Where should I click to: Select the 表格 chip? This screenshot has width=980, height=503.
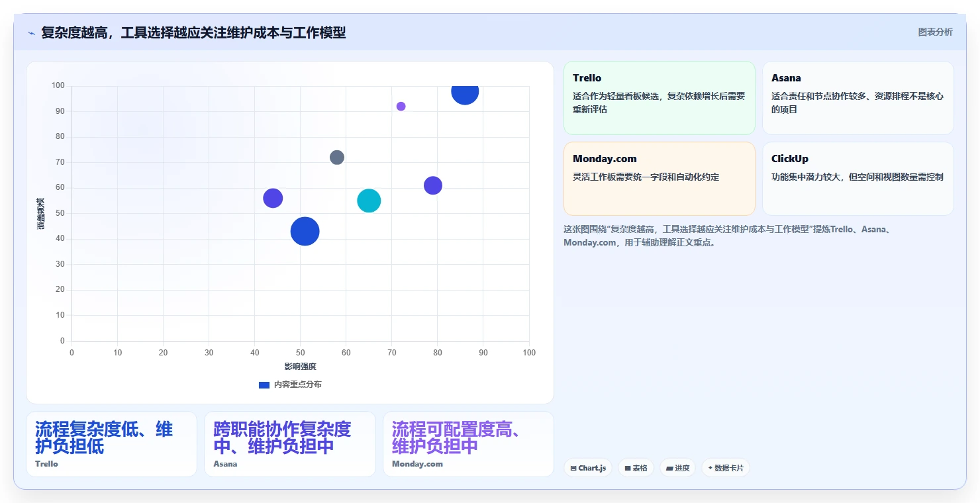(636, 468)
